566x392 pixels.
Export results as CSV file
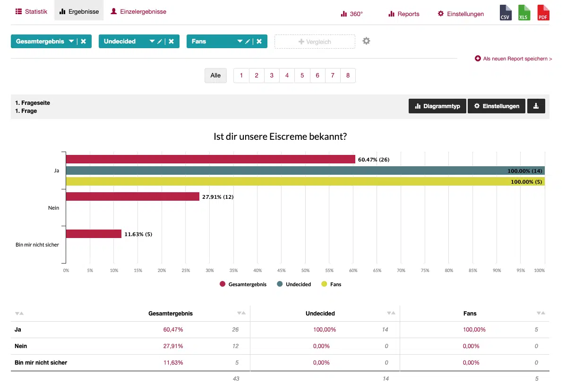pyautogui.click(x=506, y=13)
